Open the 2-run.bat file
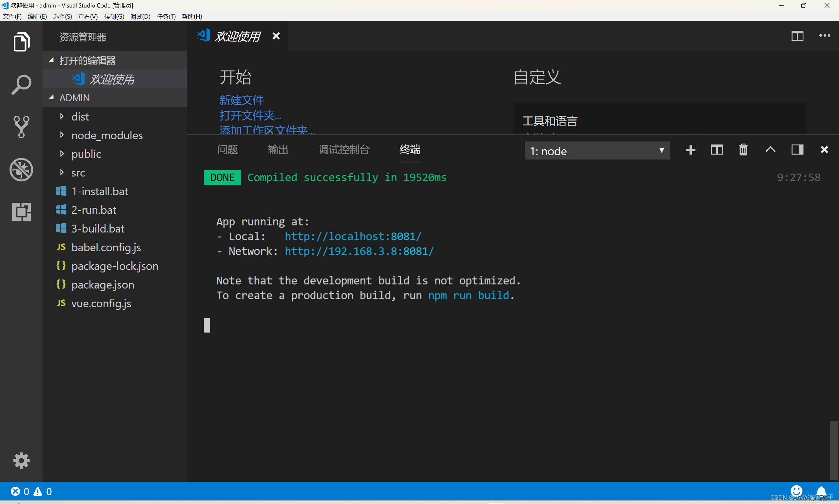This screenshot has width=839, height=504. [114, 210]
